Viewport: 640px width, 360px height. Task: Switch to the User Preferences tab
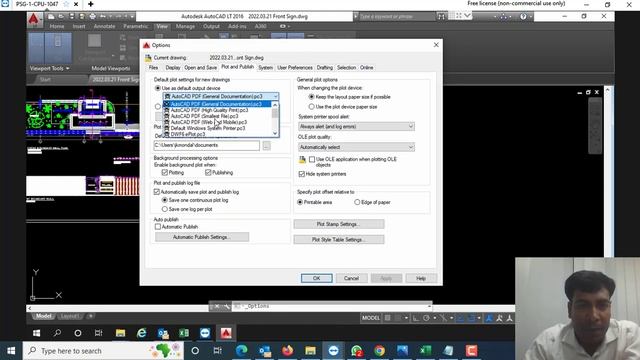(295, 68)
